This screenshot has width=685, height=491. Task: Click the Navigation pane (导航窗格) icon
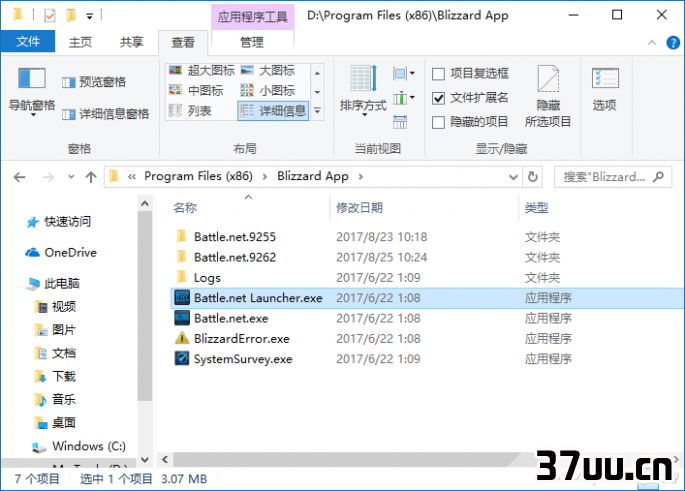tap(31, 79)
